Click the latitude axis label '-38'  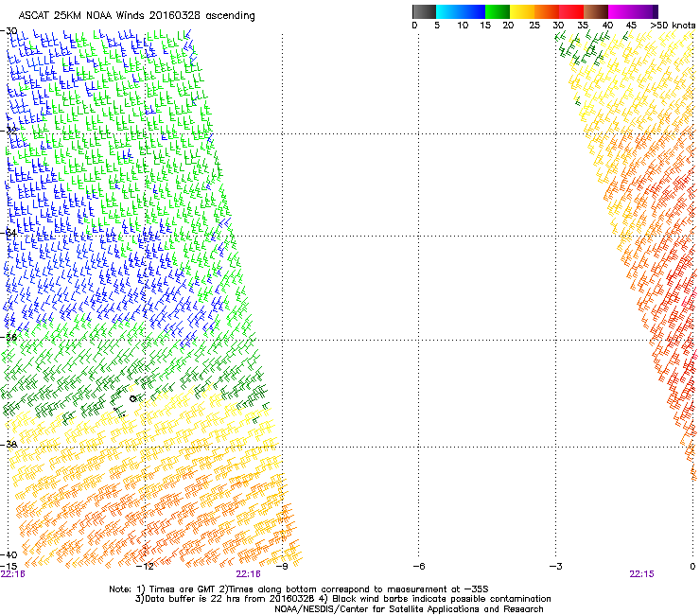coord(9,445)
